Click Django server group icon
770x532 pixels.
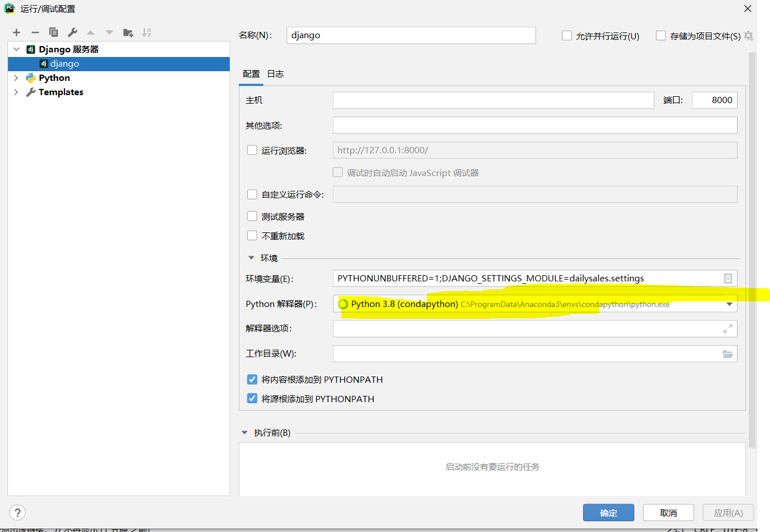coord(31,50)
